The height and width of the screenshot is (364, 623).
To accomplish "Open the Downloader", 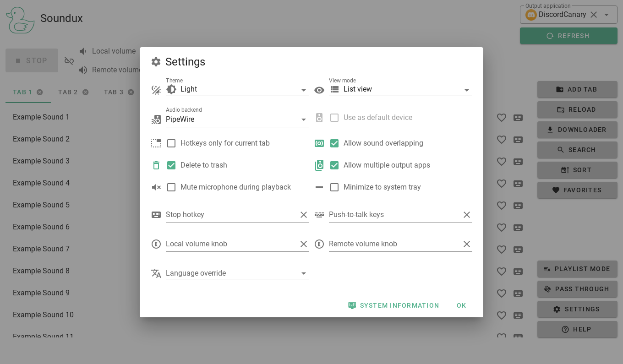I will 577,130.
